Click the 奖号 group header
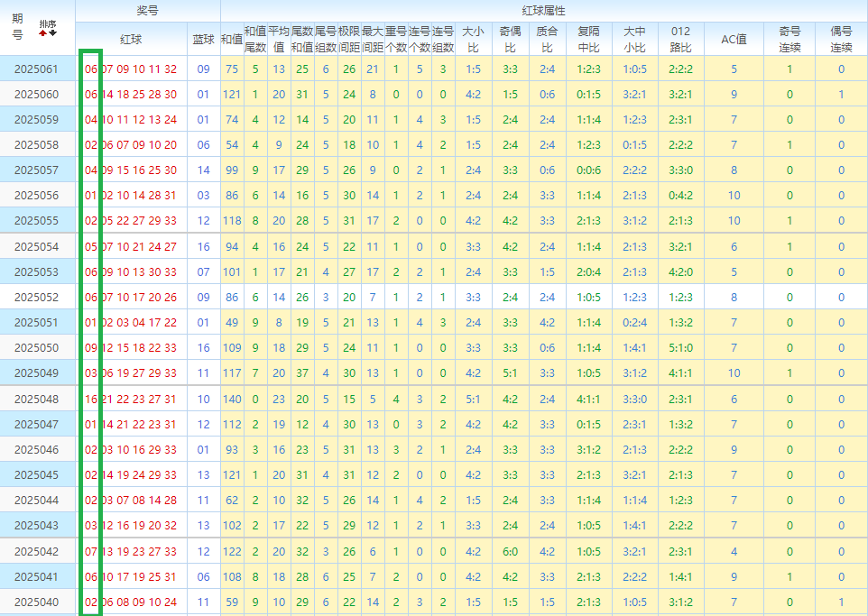 [147, 10]
